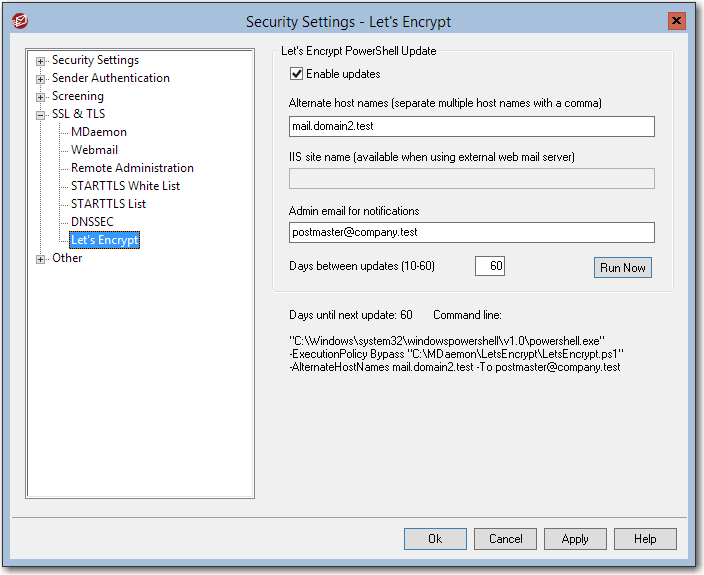
Task: Collapse the SSL & TLS node
Action: (x=40, y=115)
